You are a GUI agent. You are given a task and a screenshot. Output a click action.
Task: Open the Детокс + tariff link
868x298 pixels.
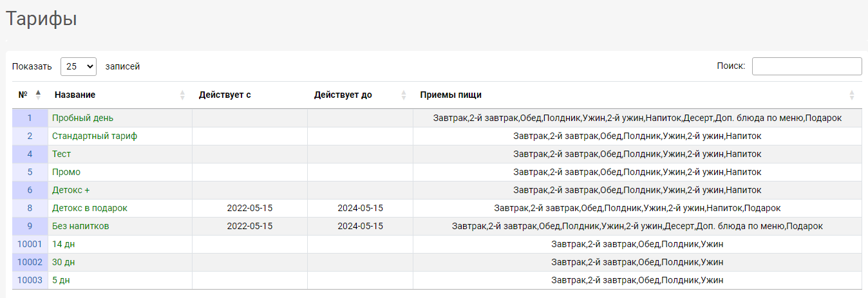coord(71,191)
